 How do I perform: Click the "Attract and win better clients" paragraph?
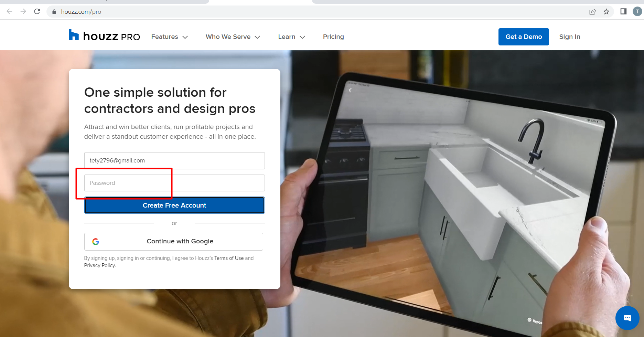click(170, 132)
